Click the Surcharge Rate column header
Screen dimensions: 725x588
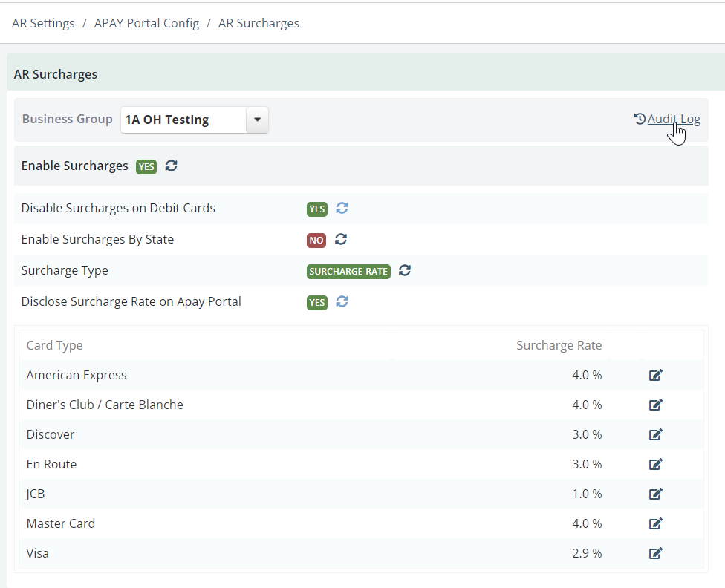(559, 345)
